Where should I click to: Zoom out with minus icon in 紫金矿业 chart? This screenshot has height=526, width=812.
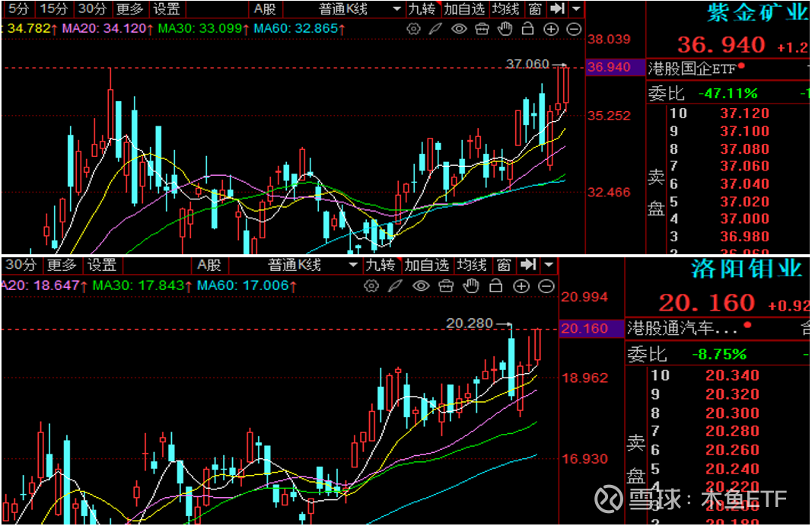(574, 29)
